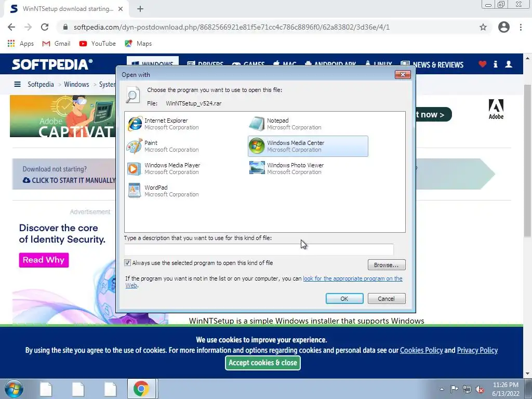This screenshot has height=399, width=532.
Task: Open Chrome three-dot menu
Action: 521,27
